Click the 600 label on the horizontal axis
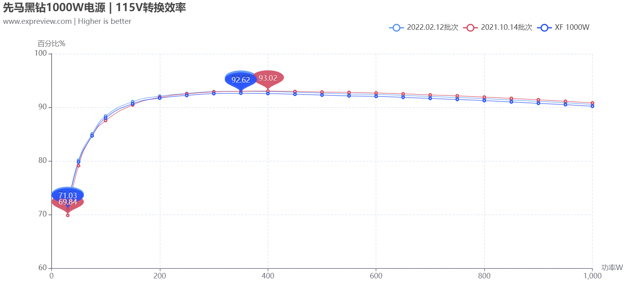644x286 pixels. tap(376, 276)
